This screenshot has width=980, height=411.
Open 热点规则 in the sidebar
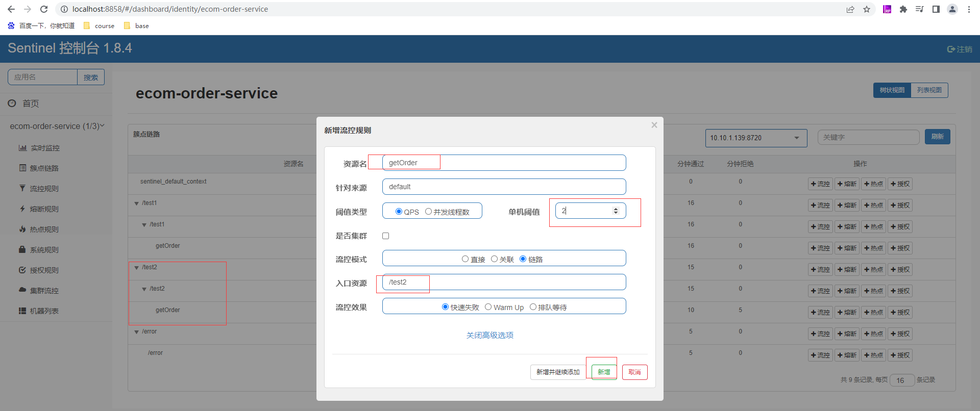point(39,229)
